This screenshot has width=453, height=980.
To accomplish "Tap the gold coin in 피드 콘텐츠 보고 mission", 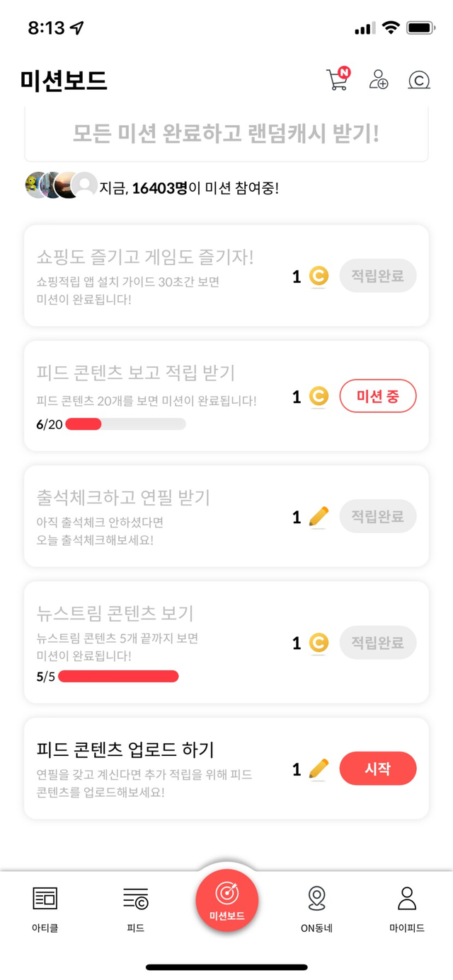I will [319, 397].
